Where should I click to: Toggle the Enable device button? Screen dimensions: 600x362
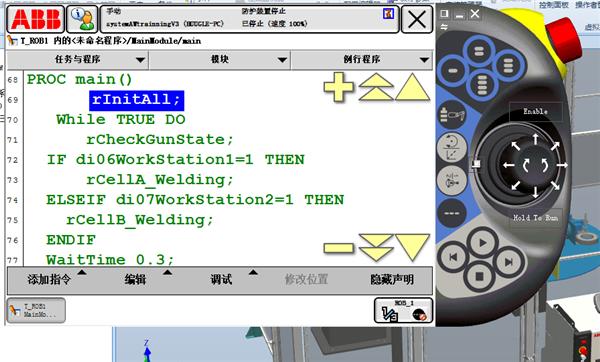tap(536, 112)
